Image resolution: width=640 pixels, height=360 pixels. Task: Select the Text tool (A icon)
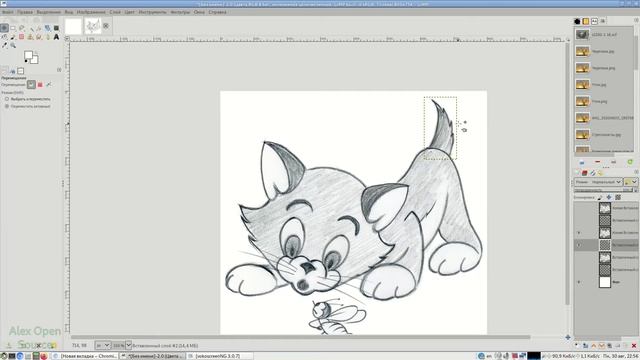pyautogui.click(x=56, y=37)
